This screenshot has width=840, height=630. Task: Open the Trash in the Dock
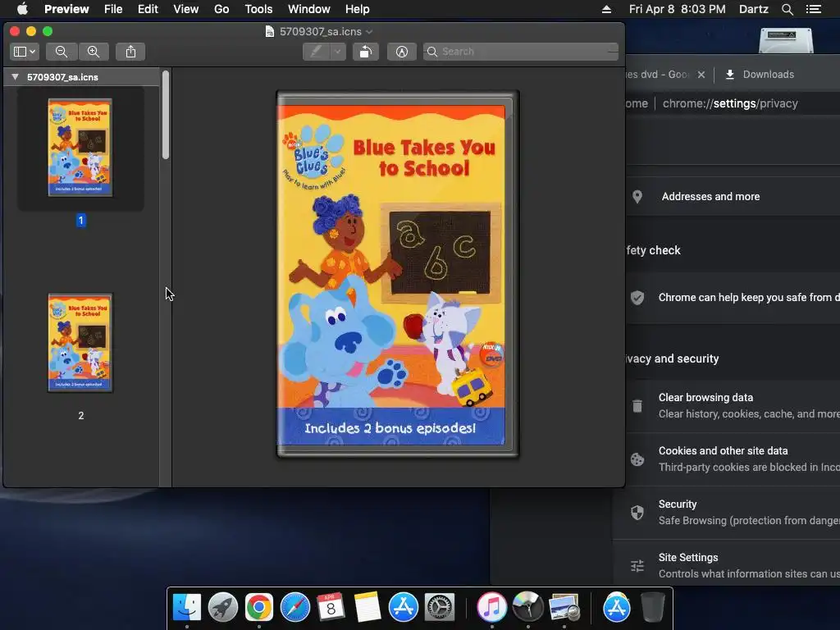tap(653, 607)
